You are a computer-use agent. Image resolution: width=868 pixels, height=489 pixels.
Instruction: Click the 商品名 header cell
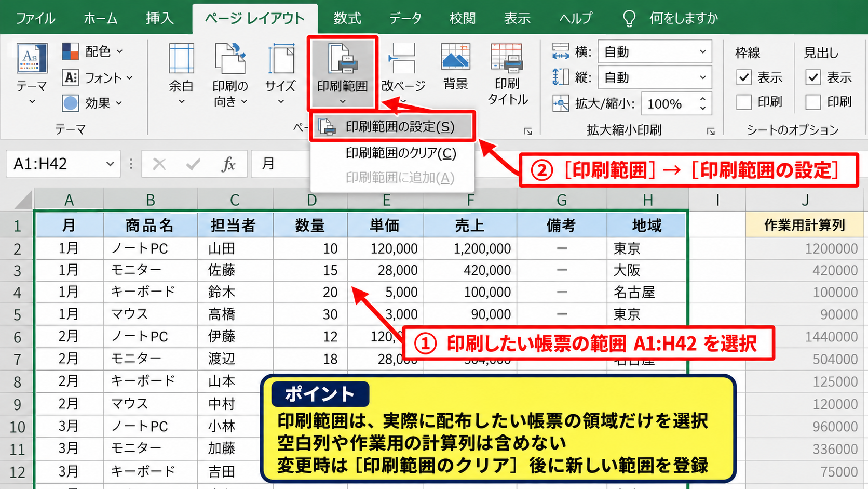(150, 225)
